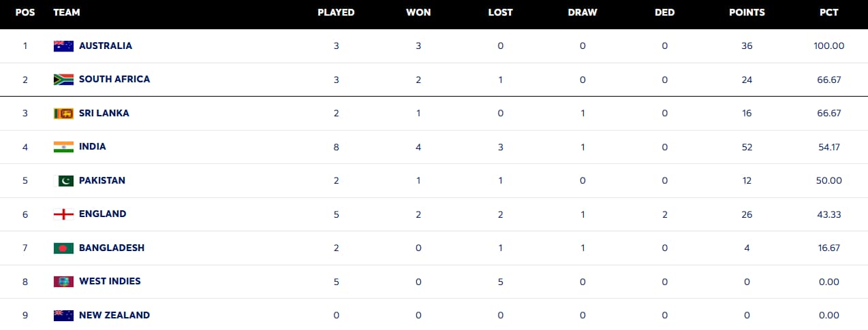The height and width of the screenshot is (330, 868).
Task: Open the SOUTH AFRICA team link
Action: 114,80
